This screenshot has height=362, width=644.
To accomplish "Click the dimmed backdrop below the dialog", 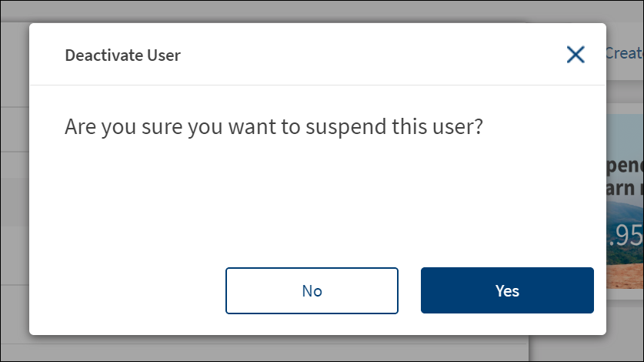I will (x=308, y=349).
